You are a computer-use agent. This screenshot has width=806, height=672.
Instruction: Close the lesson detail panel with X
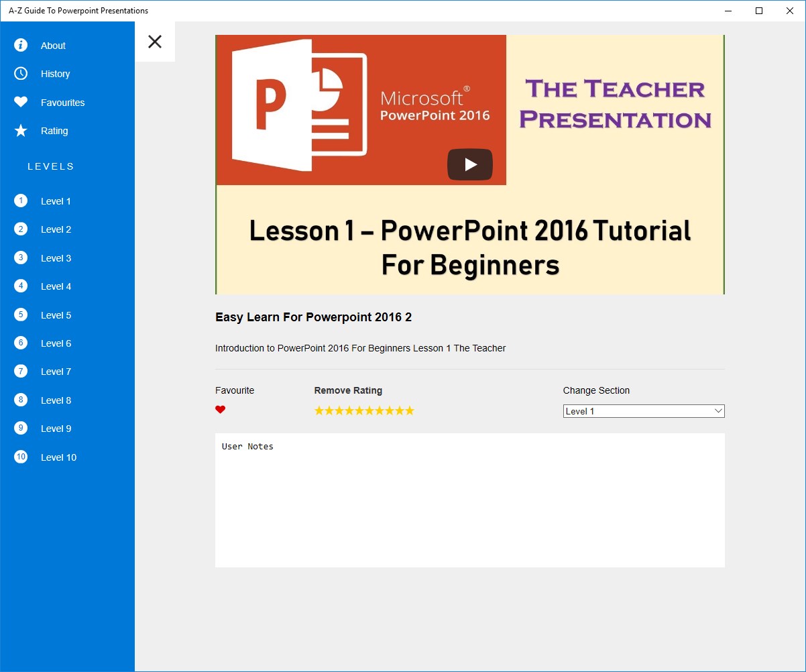pyautogui.click(x=155, y=42)
